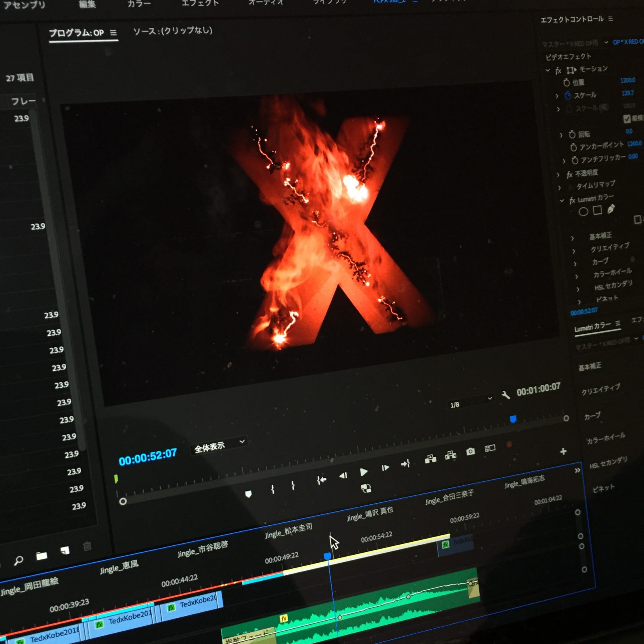Click the Lift button in program monitor

[x=430, y=459]
